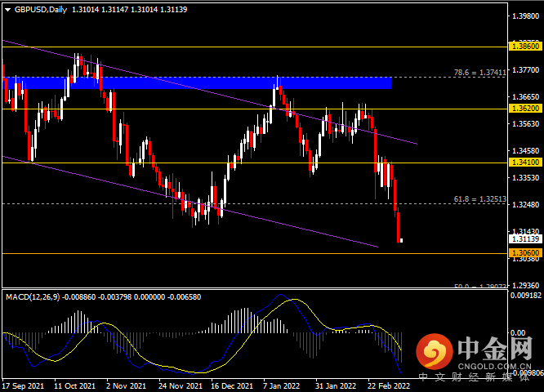Select the 1.34100 price level label
The width and height of the screenshot is (544, 392).
click(522, 163)
